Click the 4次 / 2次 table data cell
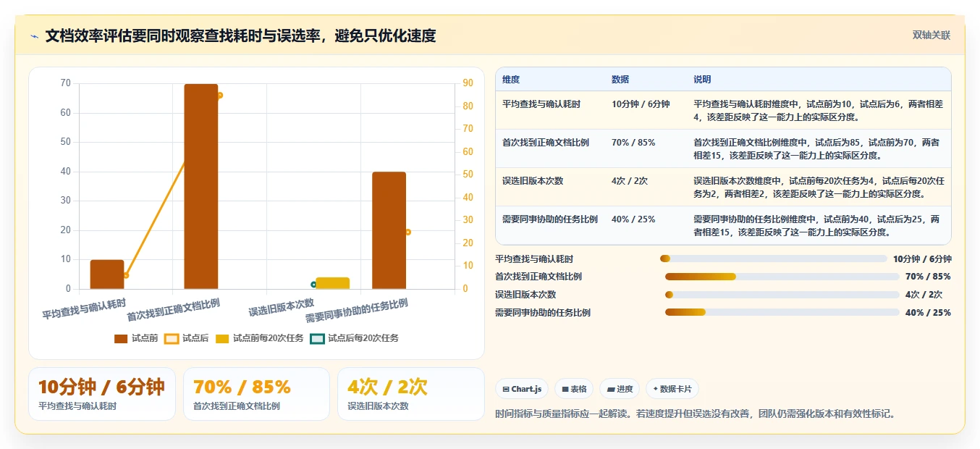The height and width of the screenshot is (449, 980). [646, 187]
